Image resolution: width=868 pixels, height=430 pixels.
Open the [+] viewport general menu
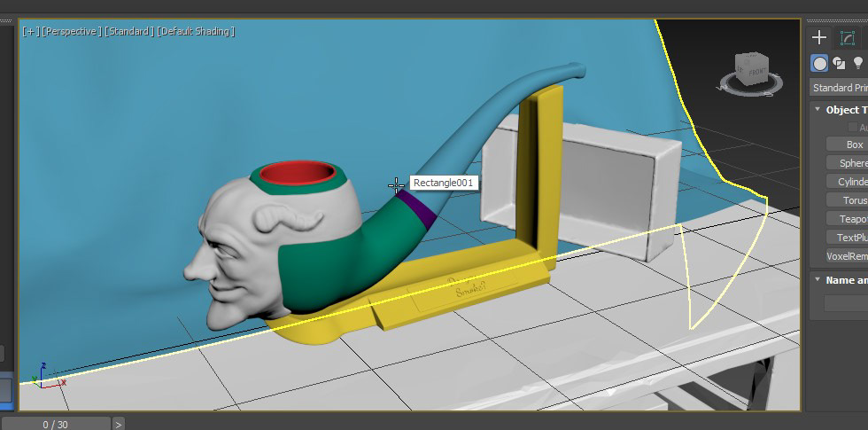tap(30, 32)
